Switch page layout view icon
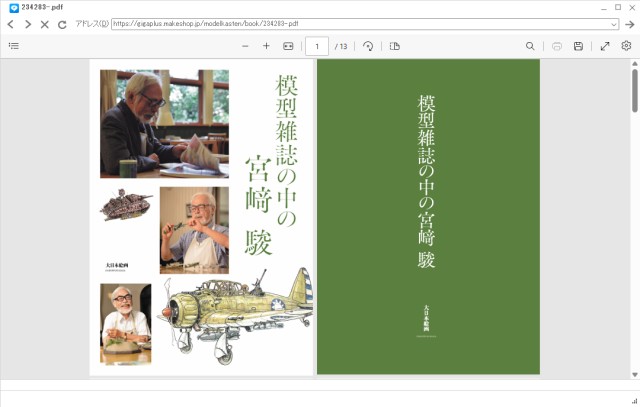The width and height of the screenshot is (640, 407). coord(395,46)
